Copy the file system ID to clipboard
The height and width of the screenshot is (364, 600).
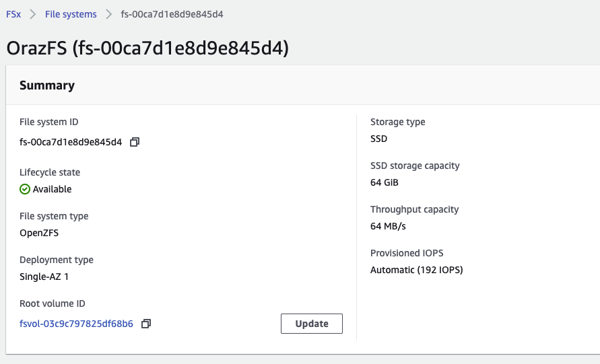click(x=135, y=142)
